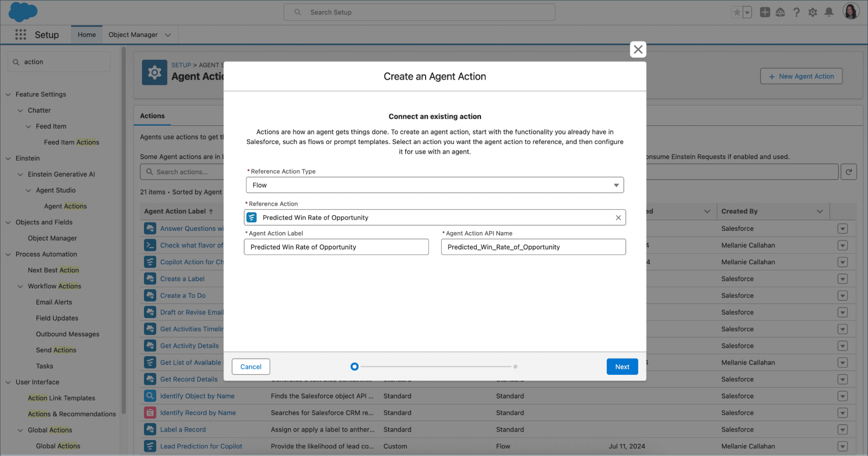868x456 pixels.
Task: Click the Identify Record by Name icon
Action: (x=150, y=413)
